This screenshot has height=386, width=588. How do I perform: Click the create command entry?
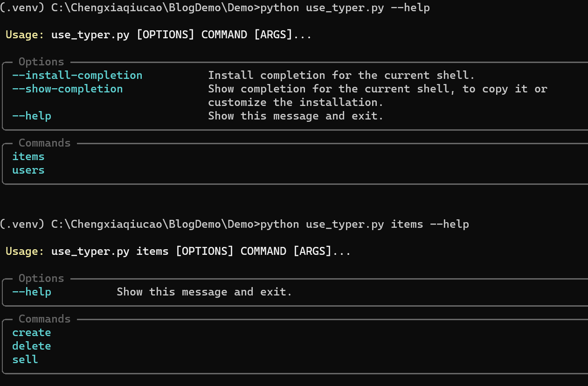point(32,332)
